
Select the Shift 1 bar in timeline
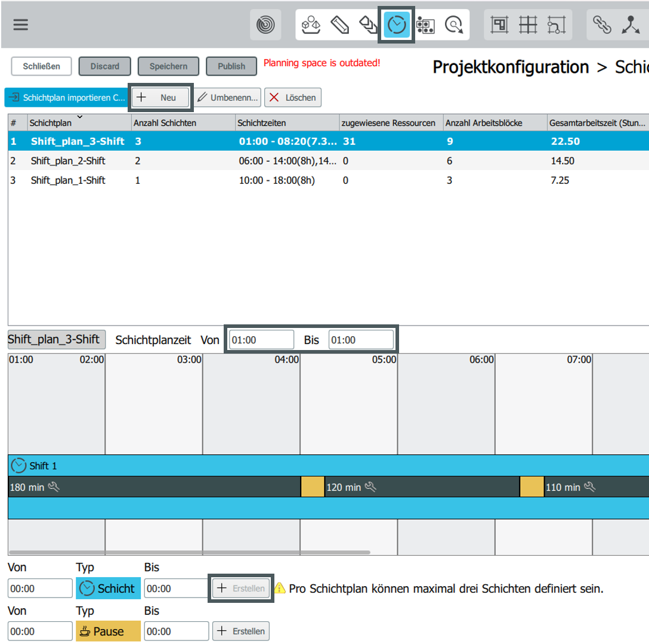(328, 466)
